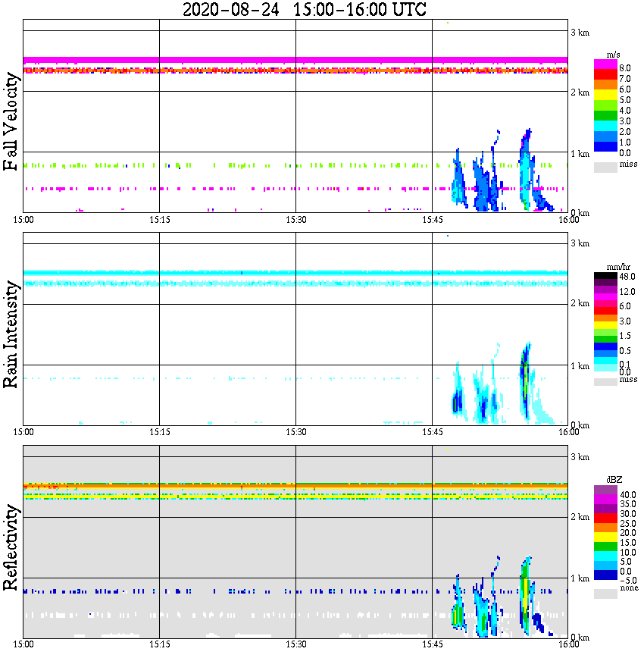
Task: Click the 3 km height label on Fall Velocity
Action: coord(580,33)
